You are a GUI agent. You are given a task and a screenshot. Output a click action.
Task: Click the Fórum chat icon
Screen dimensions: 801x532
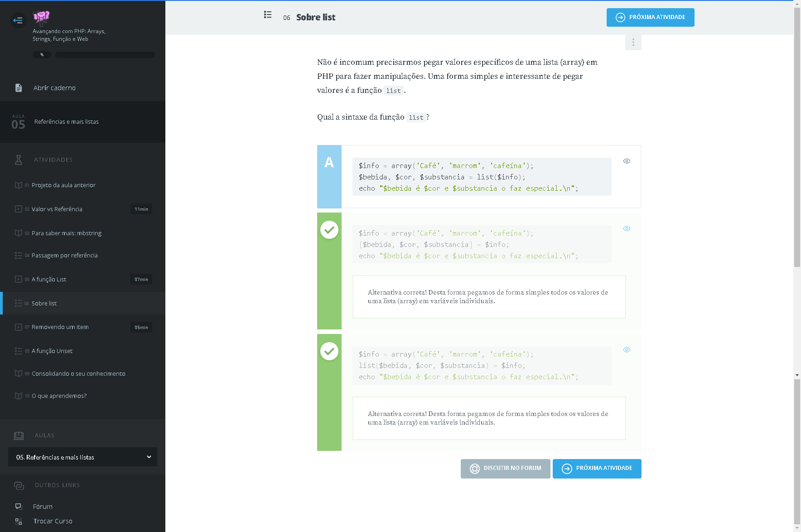point(19,506)
